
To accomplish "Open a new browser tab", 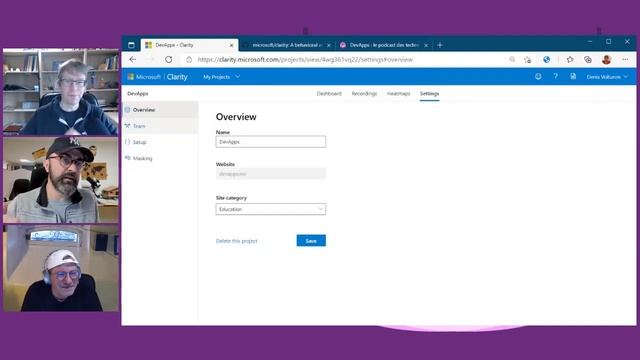I will click(440, 45).
